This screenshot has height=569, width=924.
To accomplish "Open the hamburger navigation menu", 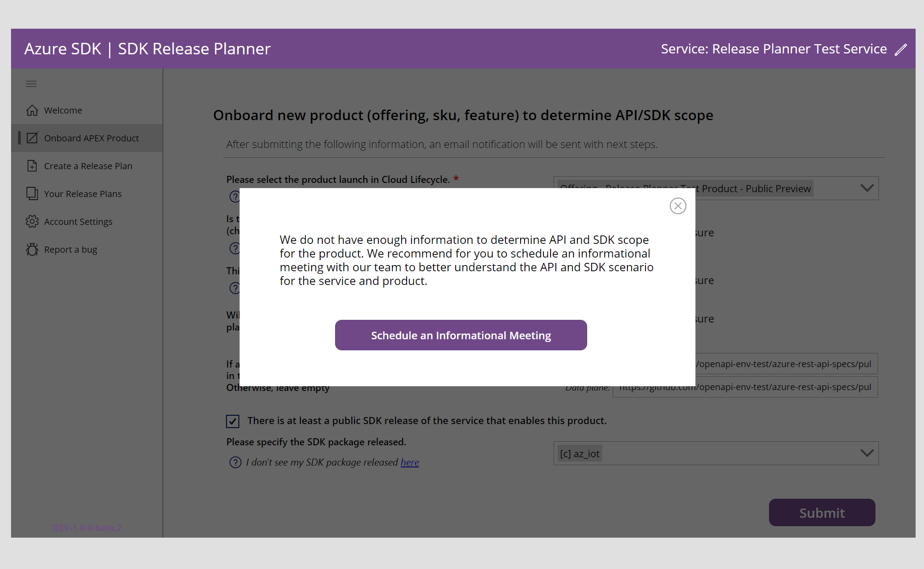I will tap(31, 83).
